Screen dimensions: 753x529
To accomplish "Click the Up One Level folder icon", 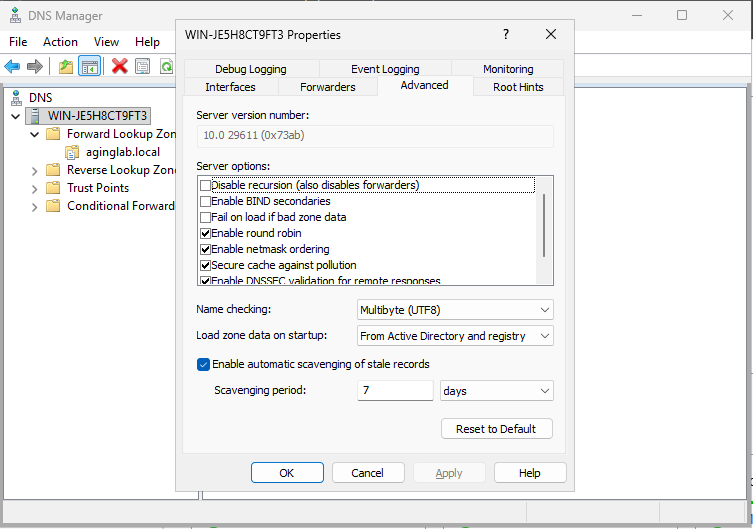I will (66, 66).
